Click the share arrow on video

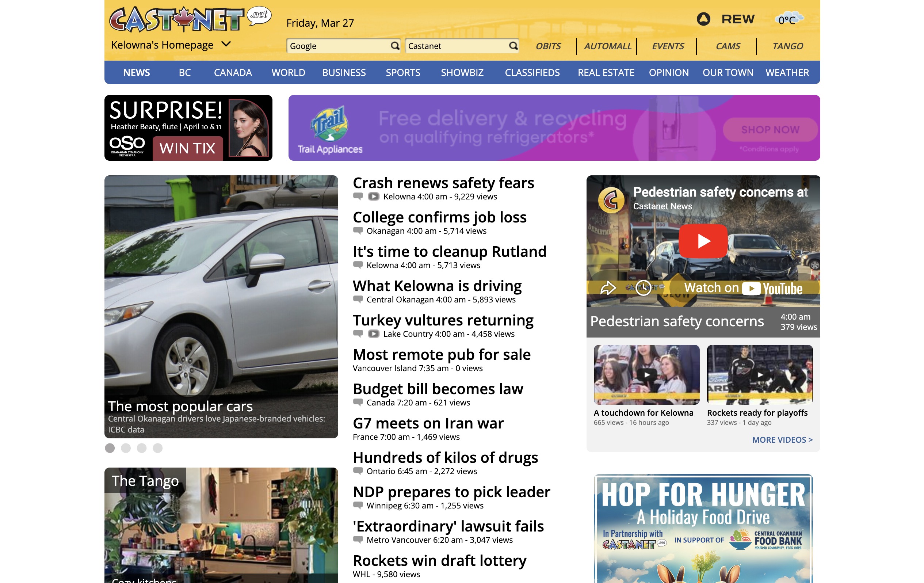coord(608,287)
